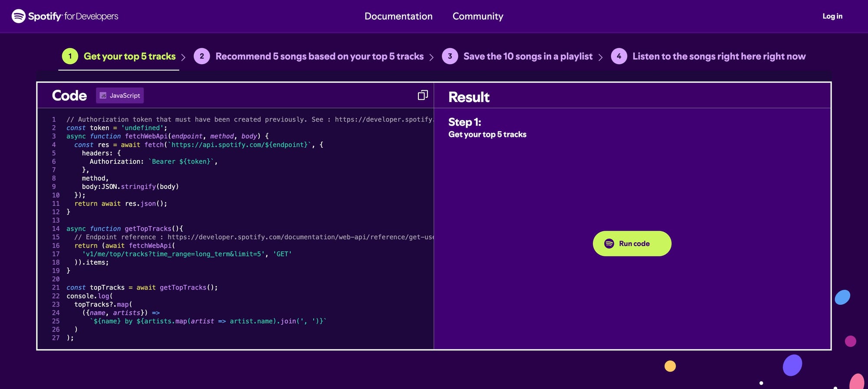868x389 pixels.
Task: Click the Result panel heading
Action: point(469,97)
